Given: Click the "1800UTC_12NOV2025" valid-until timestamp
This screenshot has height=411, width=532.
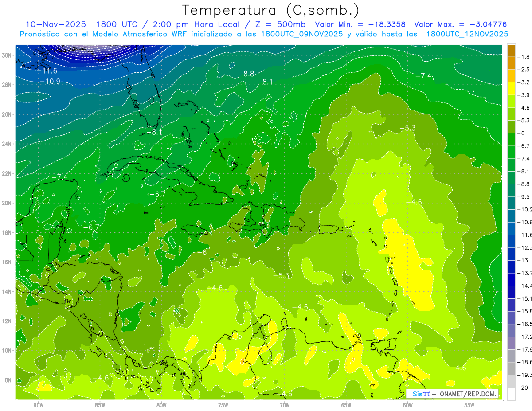Looking at the screenshot, I should (x=467, y=34).
